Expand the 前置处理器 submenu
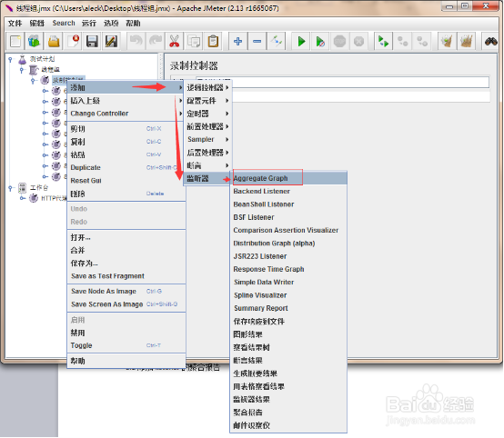This screenshot has height=438, width=504. pos(207,126)
